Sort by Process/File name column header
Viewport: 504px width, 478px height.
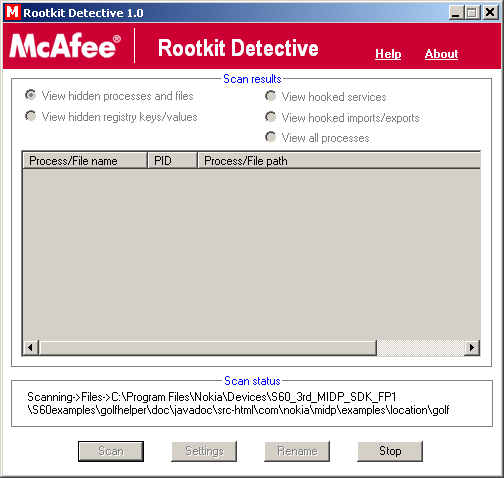85,161
